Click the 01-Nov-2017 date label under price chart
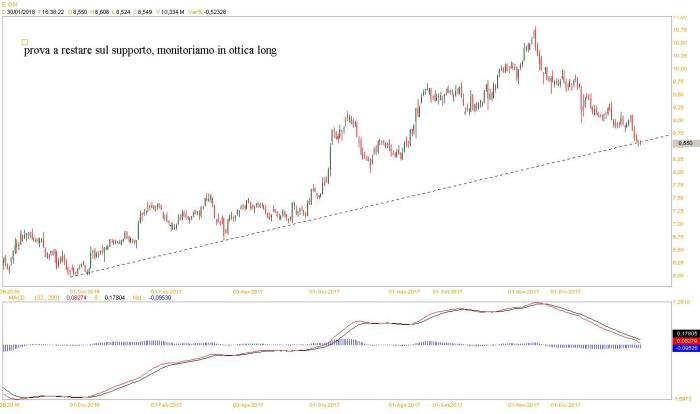 [523, 292]
